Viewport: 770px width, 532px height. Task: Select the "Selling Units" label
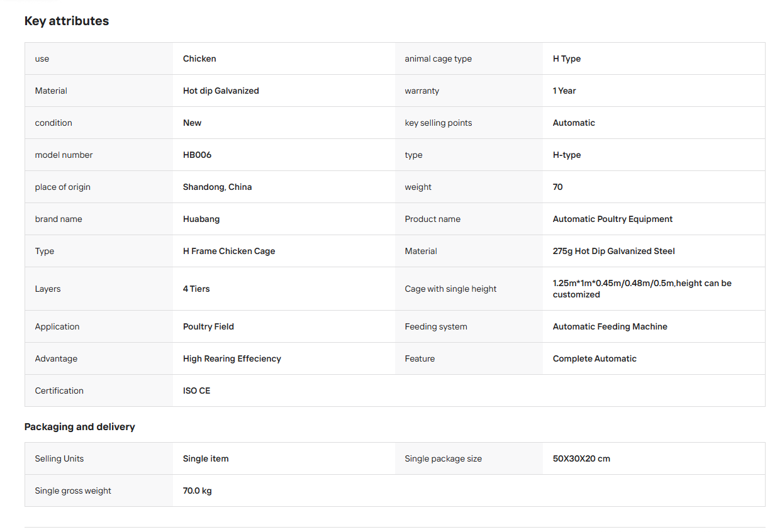(x=59, y=458)
